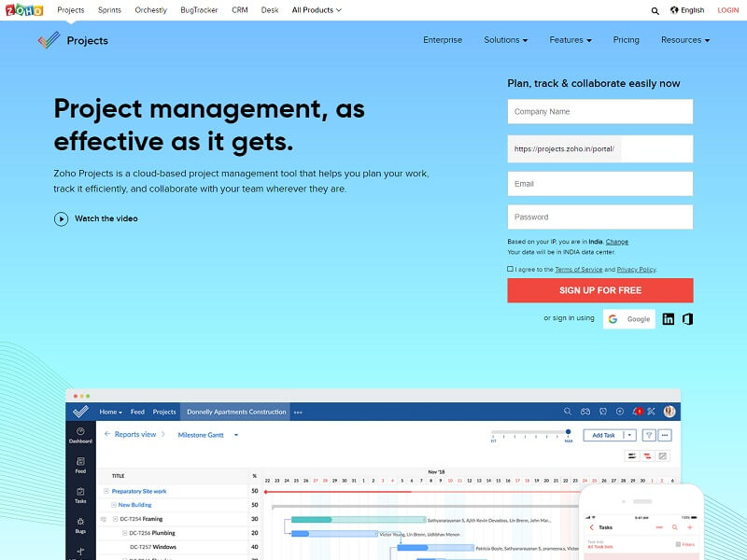The height and width of the screenshot is (560, 747).
Task: Click the tools settings icon in demo header
Action: coord(651,412)
